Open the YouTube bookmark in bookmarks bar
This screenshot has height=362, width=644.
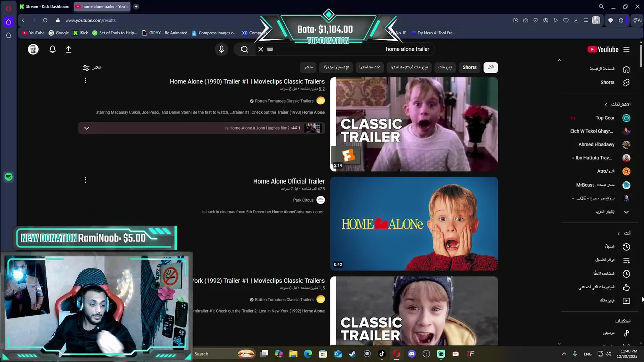coord(33,33)
